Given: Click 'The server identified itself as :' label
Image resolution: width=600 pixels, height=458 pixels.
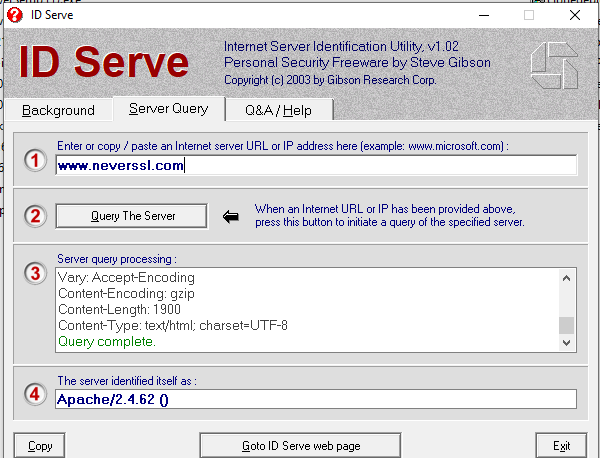Looking at the screenshot, I should (127, 381).
